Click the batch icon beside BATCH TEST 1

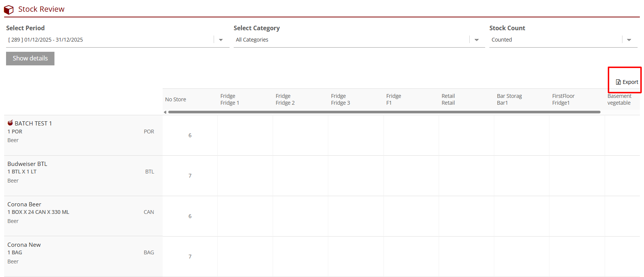10,123
